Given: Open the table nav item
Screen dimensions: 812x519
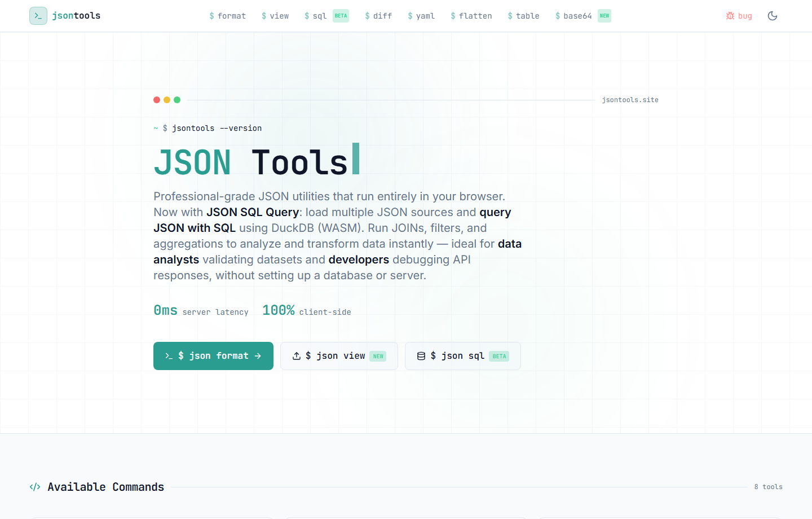Looking at the screenshot, I should (x=523, y=16).
